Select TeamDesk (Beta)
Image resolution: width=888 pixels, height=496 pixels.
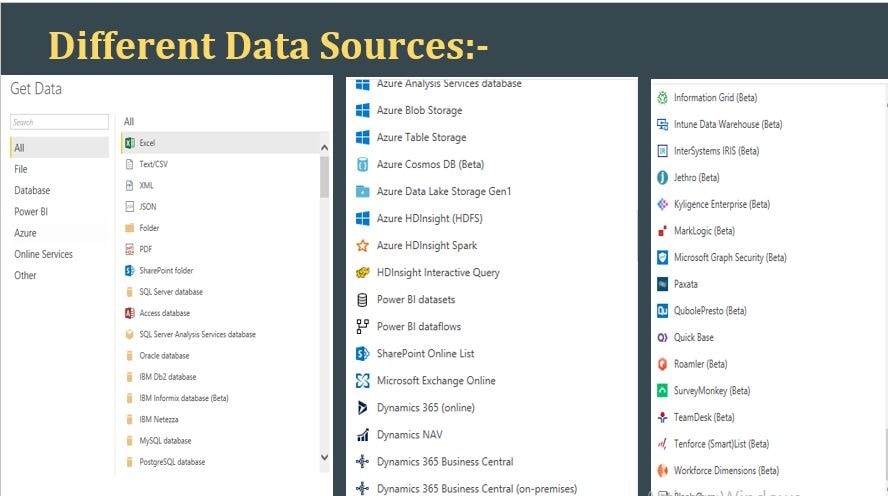(704, 417)
